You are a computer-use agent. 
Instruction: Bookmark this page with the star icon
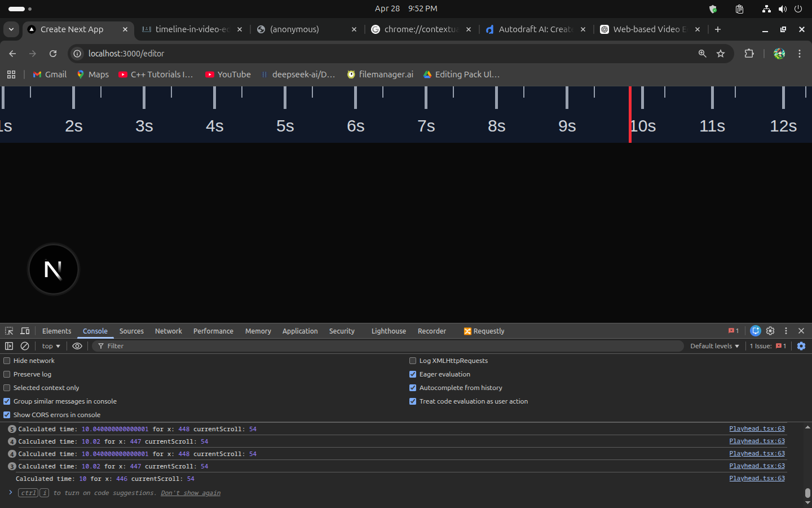(721, 54)
